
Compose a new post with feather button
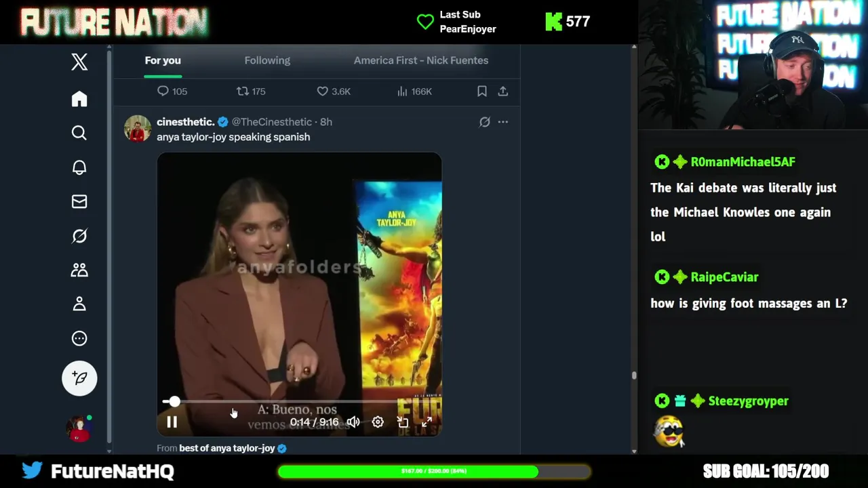click(79, 378)
